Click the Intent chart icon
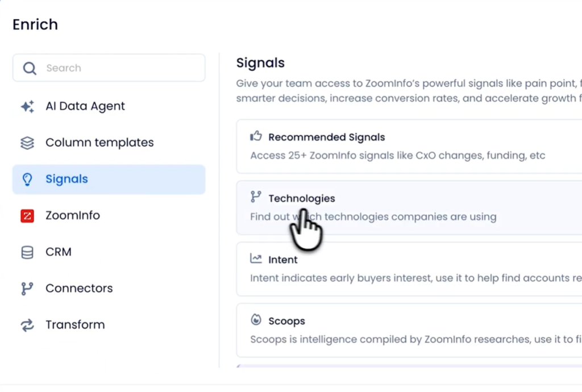Image resolution: width=582 pixels, height=392 pixels. 256,259
